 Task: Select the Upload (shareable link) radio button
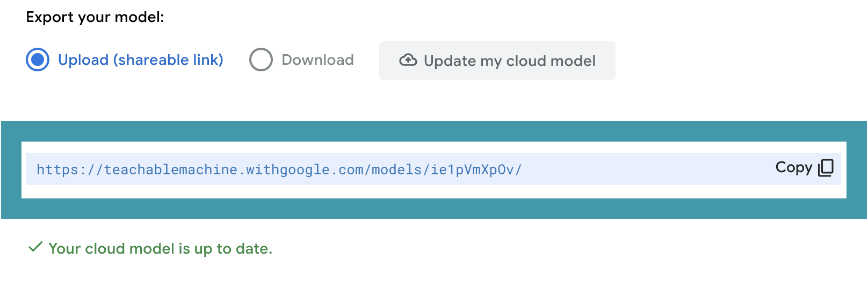pyautogui.click(x=38, y=60)
